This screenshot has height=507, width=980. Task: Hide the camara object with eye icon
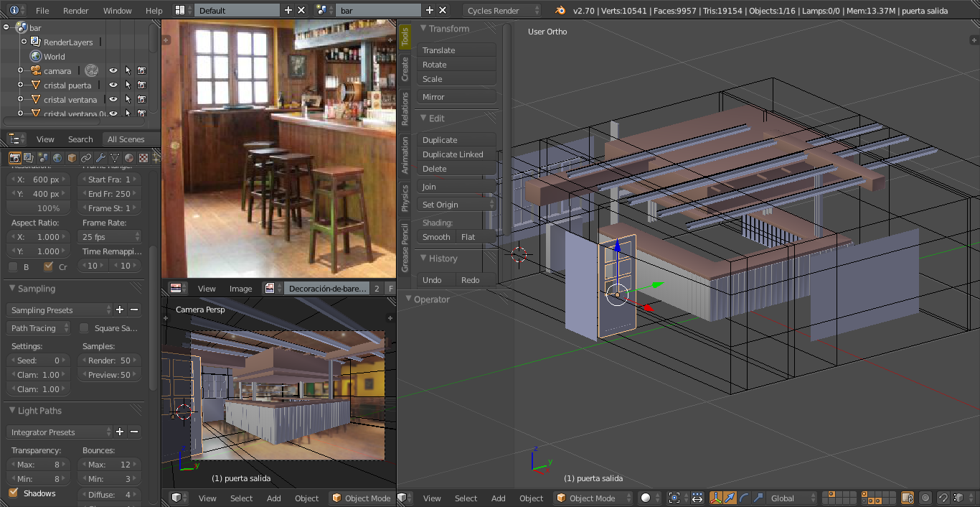tap(113, 71)
